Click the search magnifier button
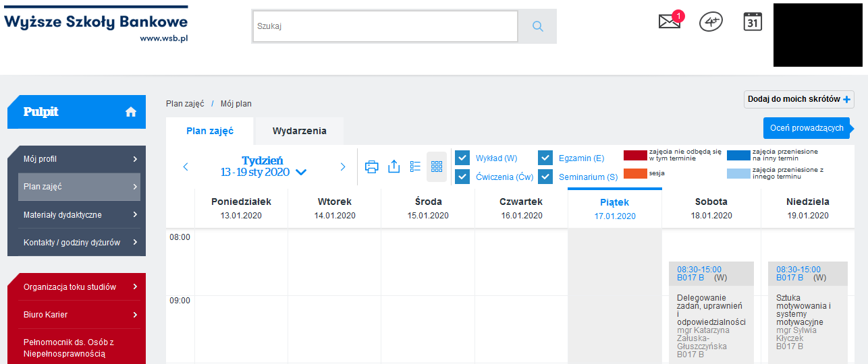The image size is (868, 364). (537, 26)
